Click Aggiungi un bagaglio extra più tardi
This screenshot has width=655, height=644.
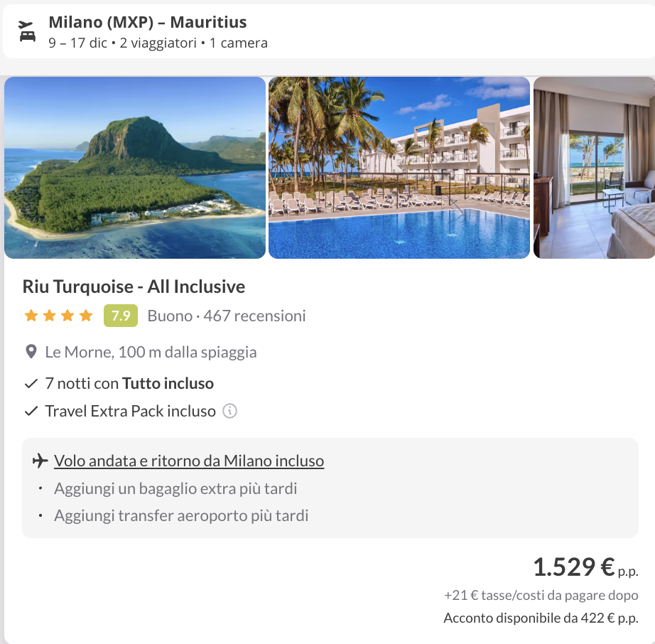[x=175, y=488]
